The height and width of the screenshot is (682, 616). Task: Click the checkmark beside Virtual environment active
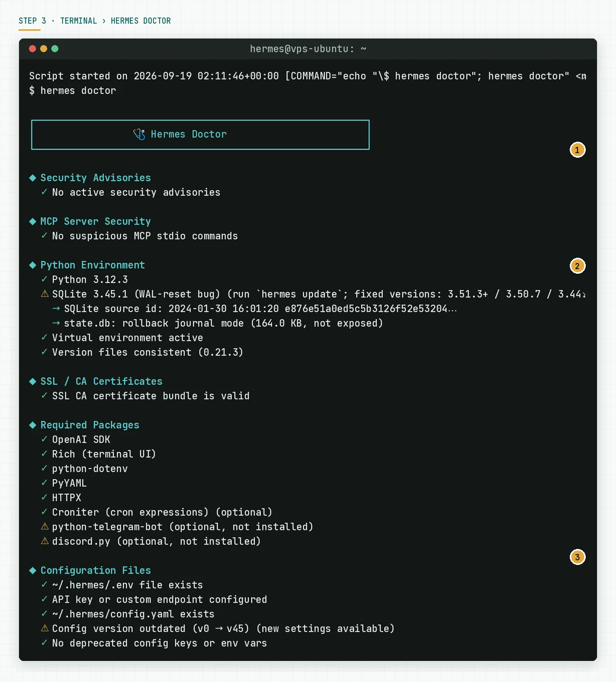point(45,337)
